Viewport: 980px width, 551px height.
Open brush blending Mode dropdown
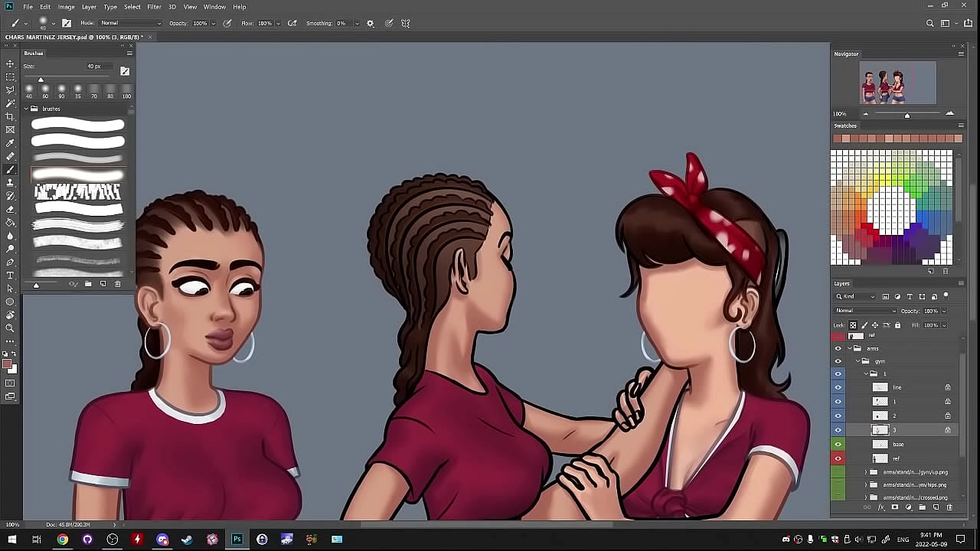tap(131, 23)
